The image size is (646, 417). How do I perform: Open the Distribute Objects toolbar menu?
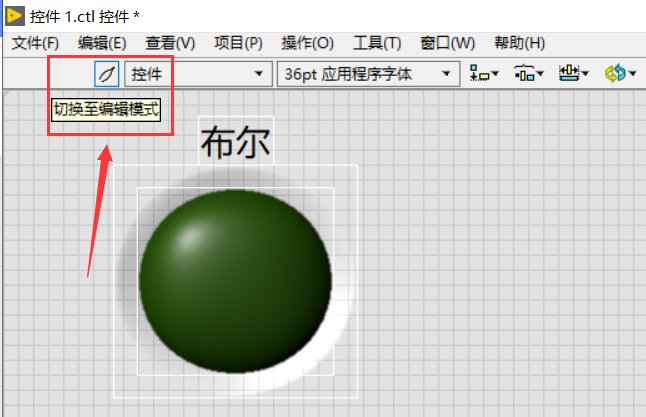529,74
